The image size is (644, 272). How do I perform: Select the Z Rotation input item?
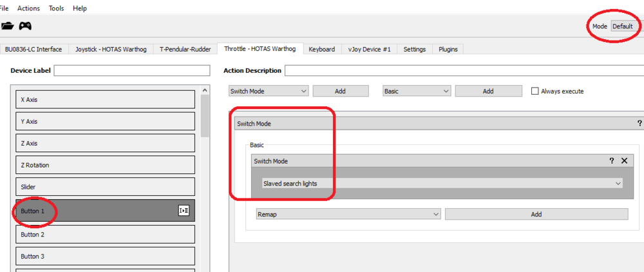coord(105,165)
